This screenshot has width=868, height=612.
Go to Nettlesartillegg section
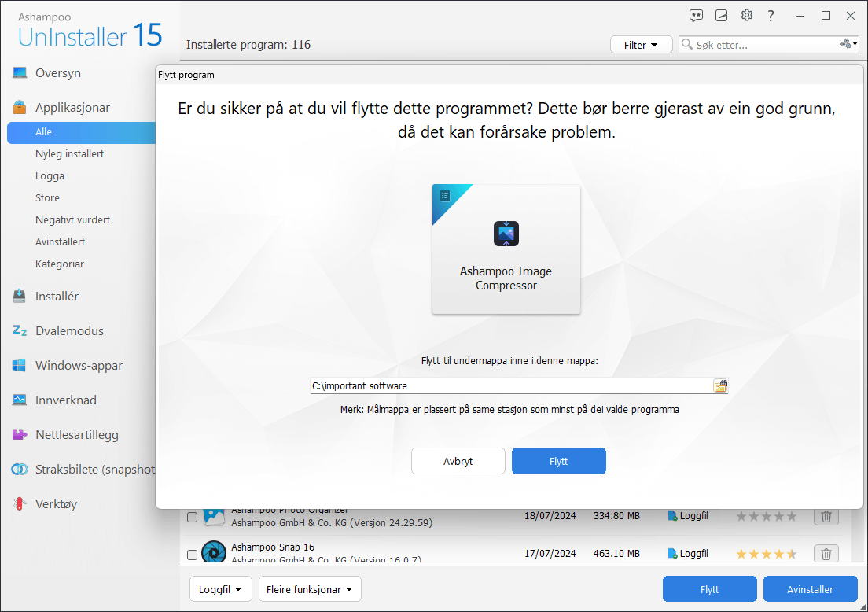point(77,435)
